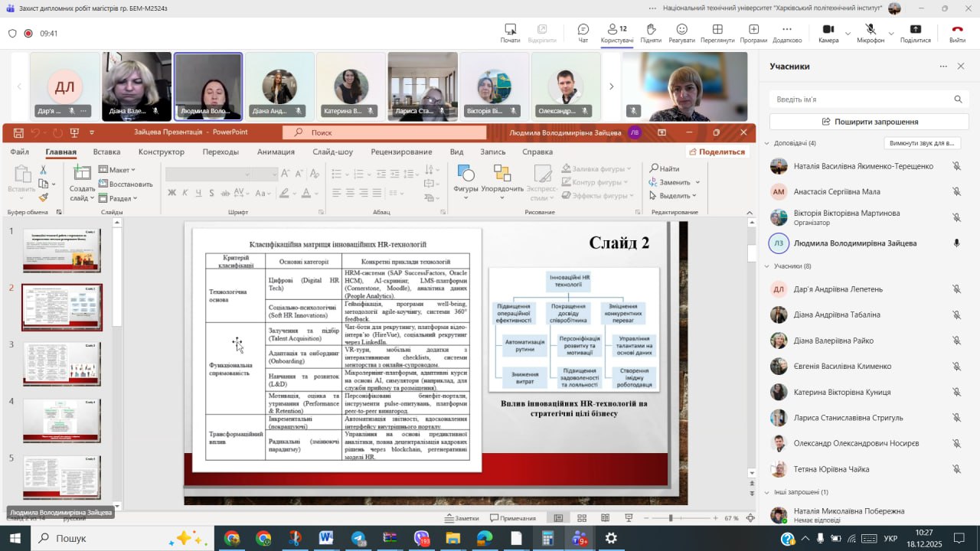Expand the camera options dropdown arrow
Screen dimensions: 980x551
tap(848, 34)
